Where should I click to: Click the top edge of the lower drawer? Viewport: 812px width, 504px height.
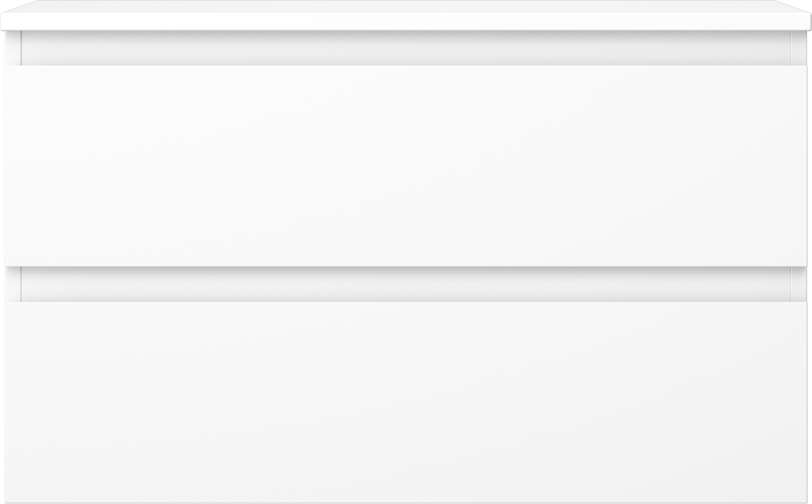coord(406,303)
